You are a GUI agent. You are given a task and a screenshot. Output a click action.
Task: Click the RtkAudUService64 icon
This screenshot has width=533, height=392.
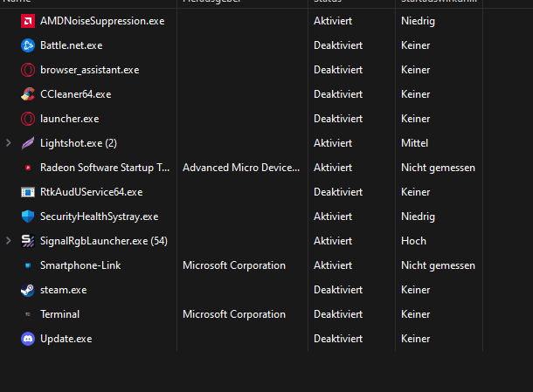(28, 192)
